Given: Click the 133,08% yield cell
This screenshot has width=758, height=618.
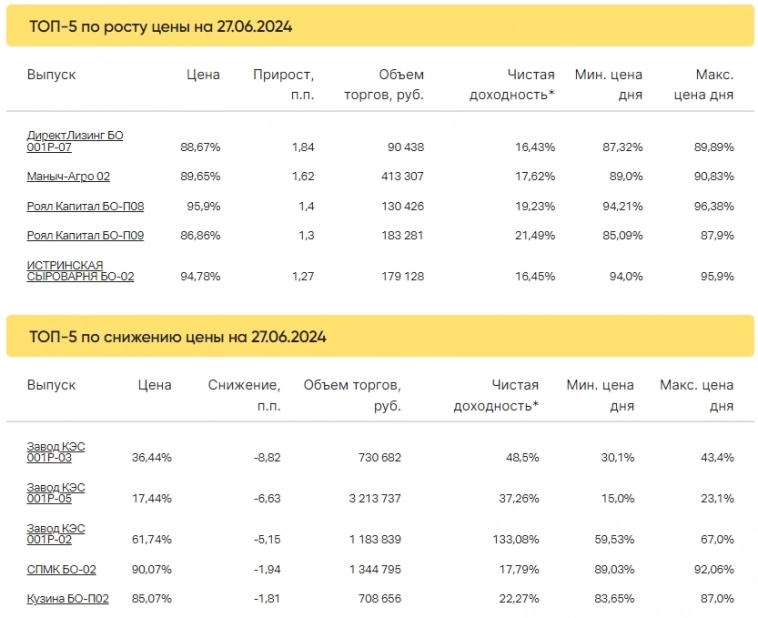Looking at the screenshot, I should point(516,539).
